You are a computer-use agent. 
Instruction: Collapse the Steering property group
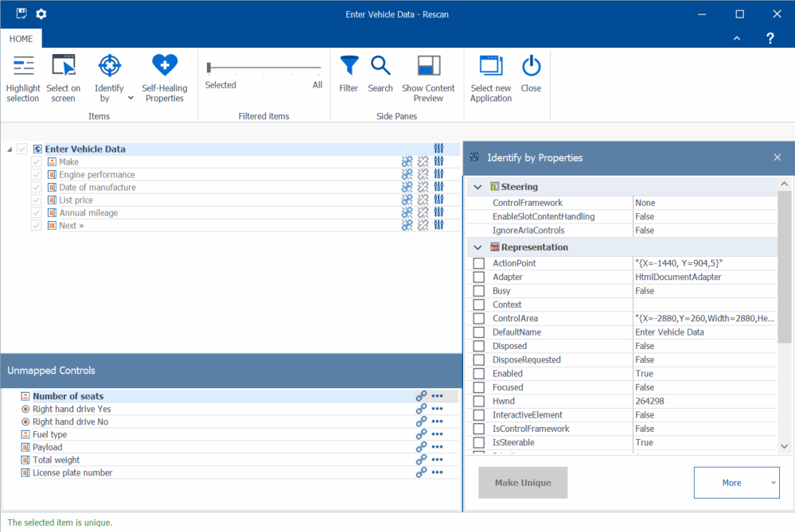[x=477, y=187]
